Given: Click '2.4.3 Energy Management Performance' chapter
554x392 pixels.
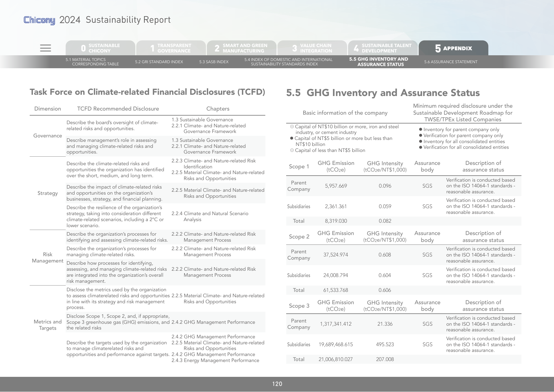Looking at the screenshot, I should pos(215,360).
